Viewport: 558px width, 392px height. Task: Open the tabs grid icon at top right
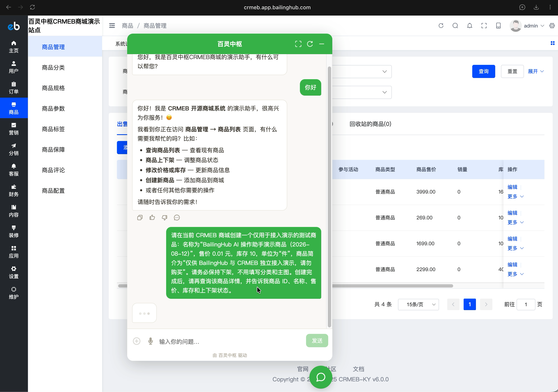click(x=552, y=43)
